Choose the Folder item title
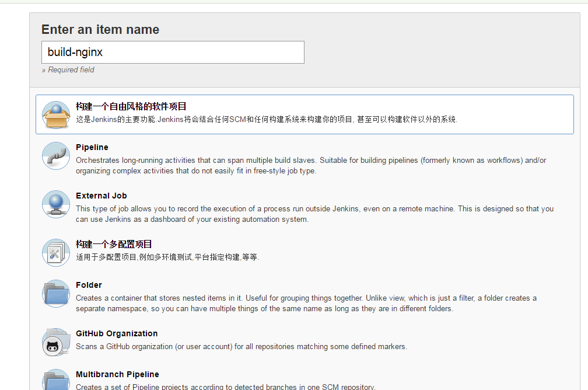The image size is (588, 390). [89, 285]
